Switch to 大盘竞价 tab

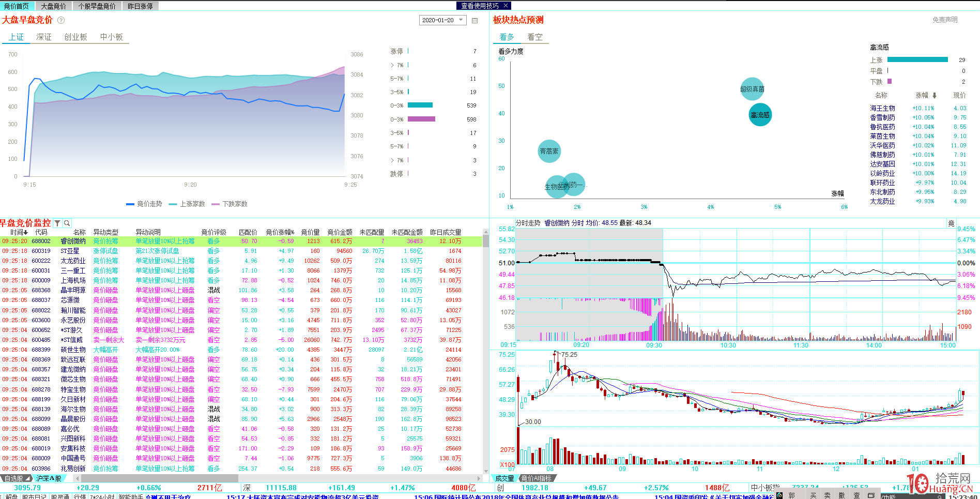click(x=54, y=6)
